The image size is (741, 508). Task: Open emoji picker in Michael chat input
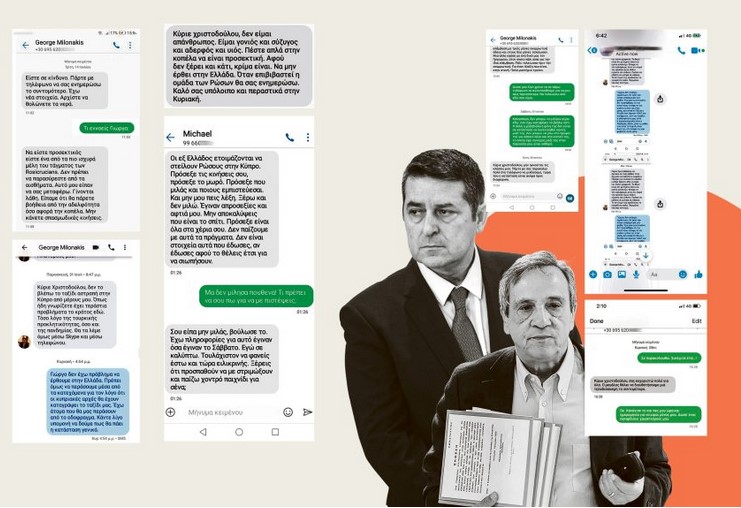pyautogui.click(x=288, y=411)
